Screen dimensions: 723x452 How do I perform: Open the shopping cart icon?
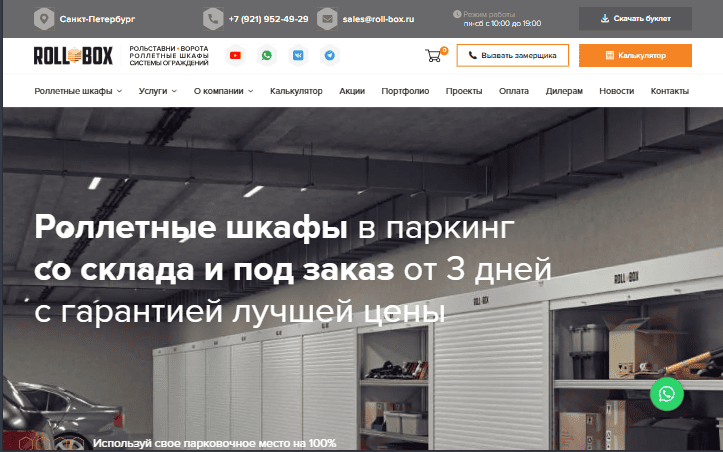434,56
